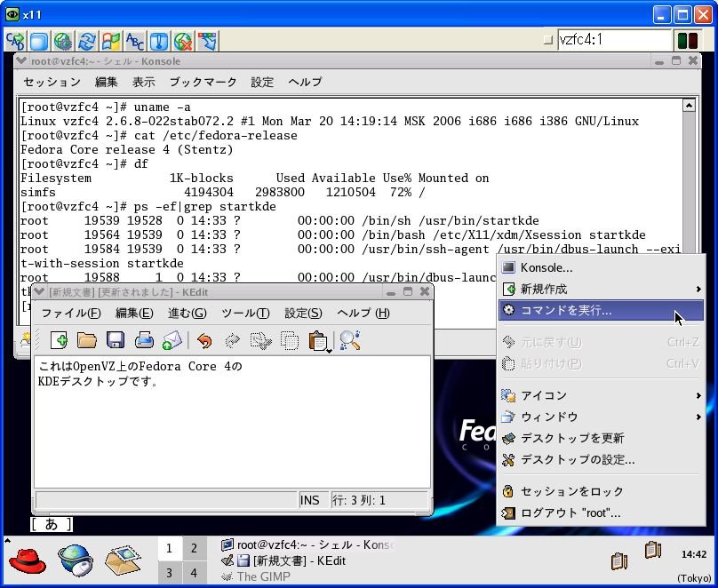Create a new document in KEdit toolbar
Image resolution: width=718 pixels, height=588 pixels.
coord(59,340)
